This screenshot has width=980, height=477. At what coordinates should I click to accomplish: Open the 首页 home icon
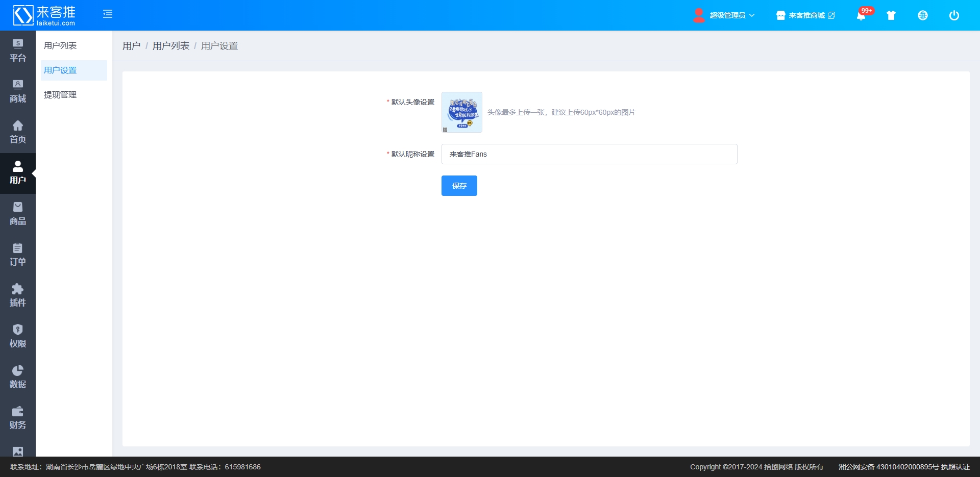pyautogui.click(x=18, y=132)
